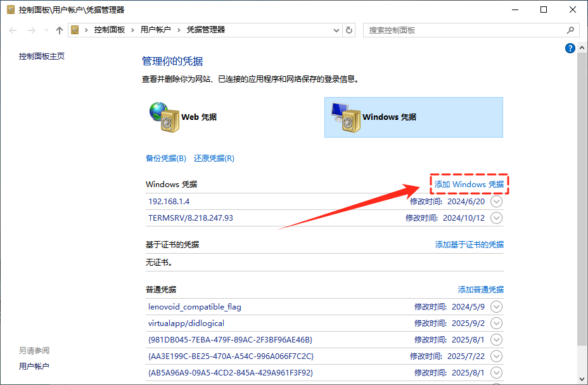The image size is (588, 385).
Task: Expand the 192.168.1.4 credential chevron
Action: click(496, 202)
